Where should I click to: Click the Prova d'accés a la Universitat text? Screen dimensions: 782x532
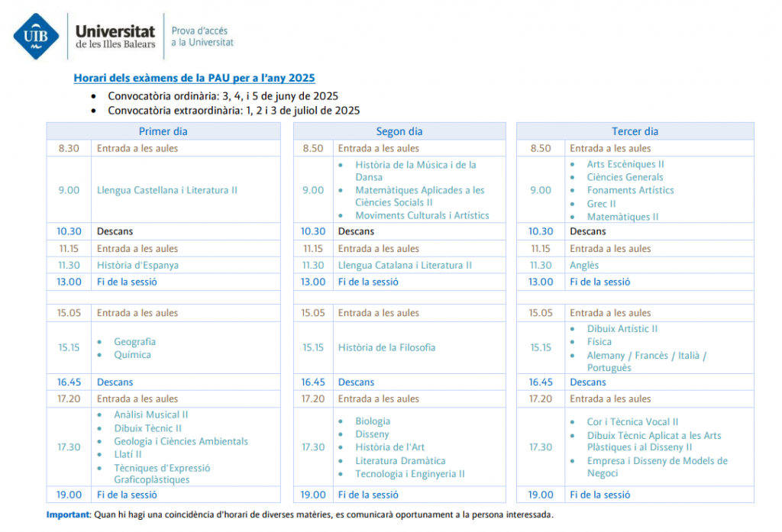202,37
